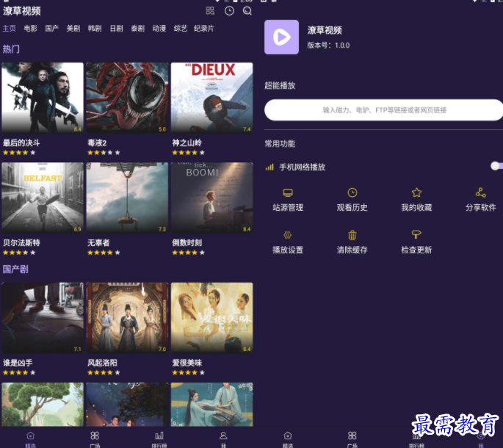Switch to the 美剧 tab
The height and width of the screenshot is (448, 503).
pyautogui.click(x=73, y=28)
